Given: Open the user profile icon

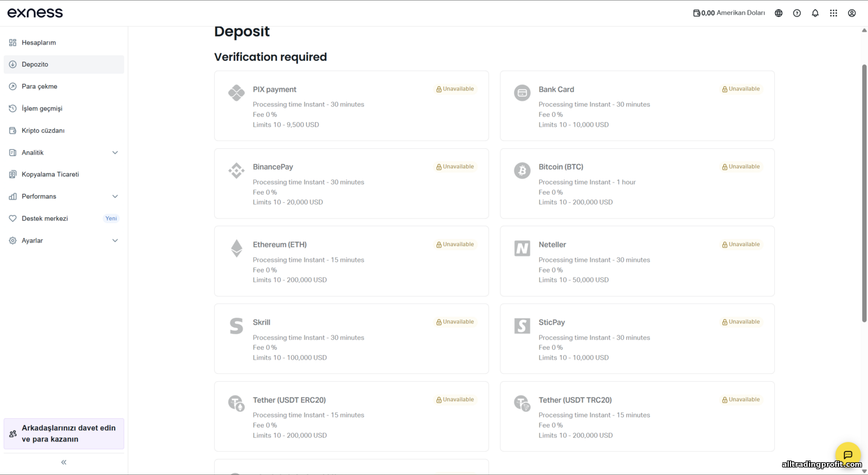Looking at the screenshot, I should point(852,13).
